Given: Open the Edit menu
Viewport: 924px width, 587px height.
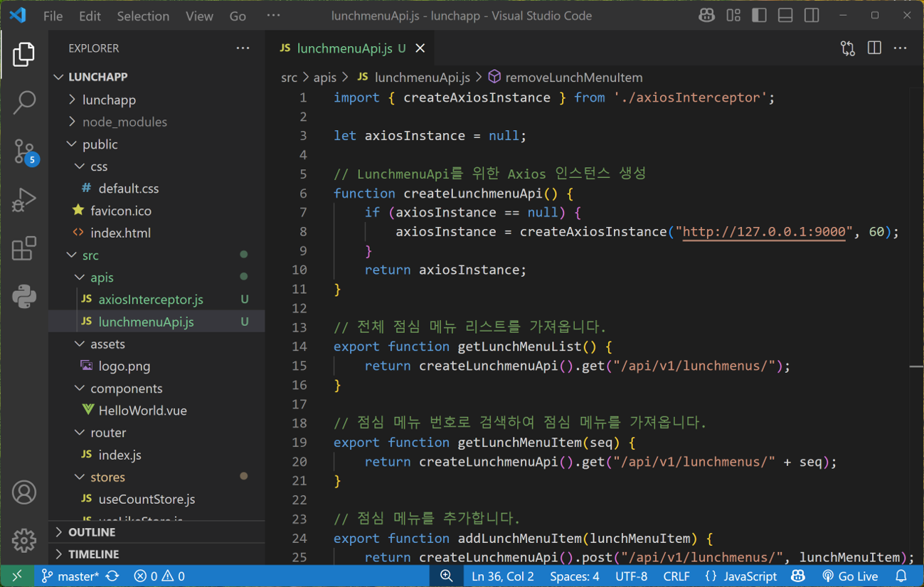Looking at the screenshot, I should pos(90,16).
